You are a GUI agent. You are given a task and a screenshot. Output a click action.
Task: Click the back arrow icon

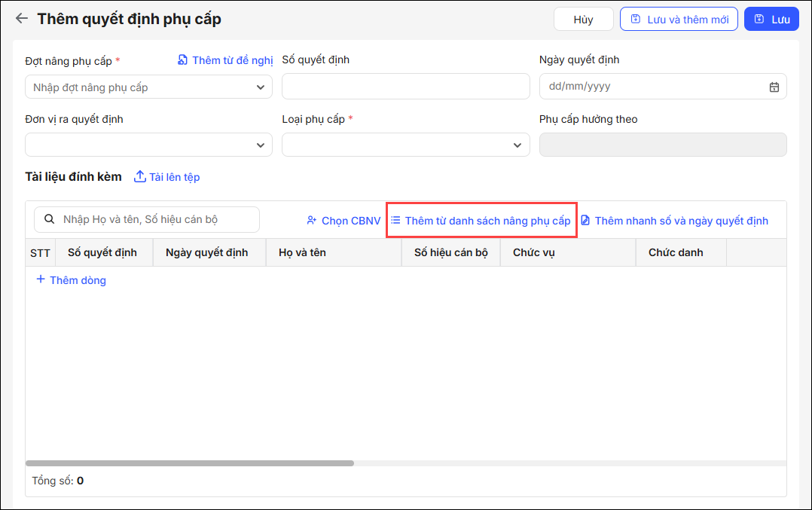21,19
